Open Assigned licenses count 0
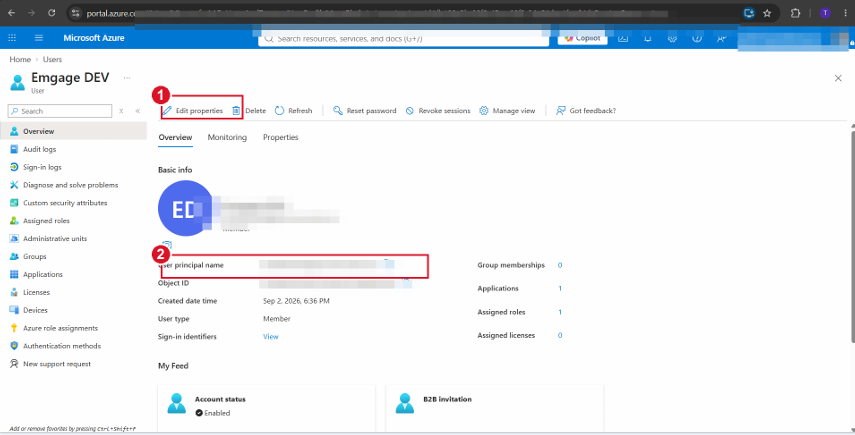The width and height of the screenshot is (855, 435). click(x=560, y=336)
